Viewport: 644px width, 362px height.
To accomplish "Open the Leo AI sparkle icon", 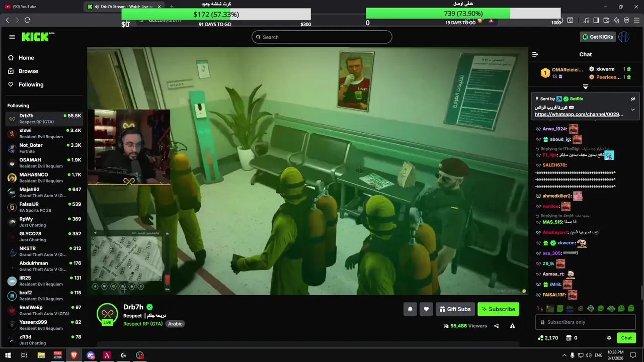I will [616, 20].
